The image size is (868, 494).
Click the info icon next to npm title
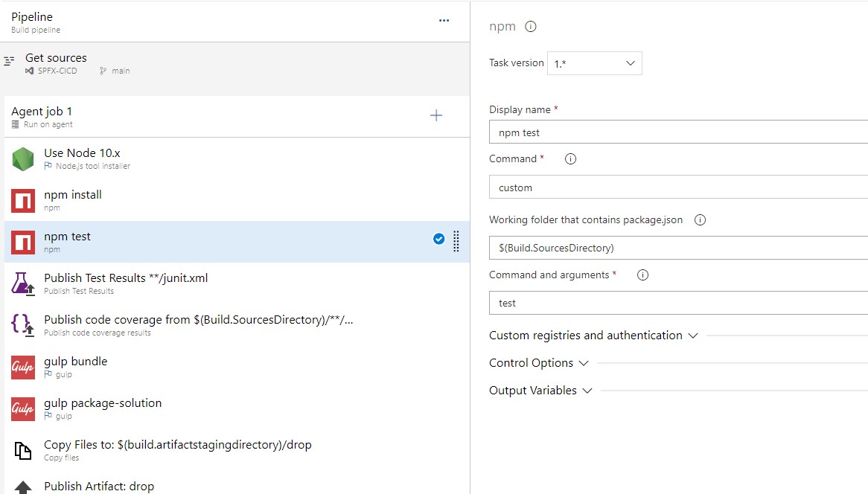(x=531, y=27)
